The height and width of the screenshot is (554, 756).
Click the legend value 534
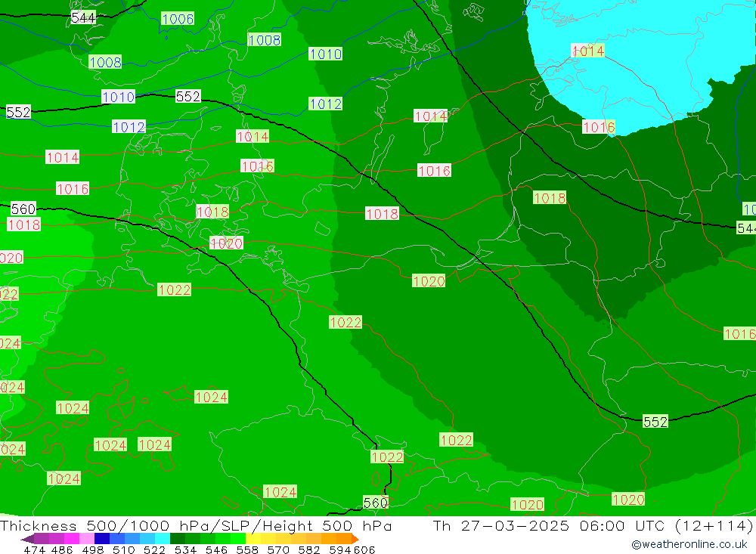point(186,549)
